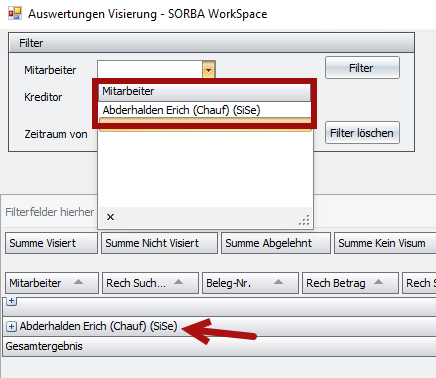
Task: Sort Rech Such column via arrow icon
Action: coord(178,282)
